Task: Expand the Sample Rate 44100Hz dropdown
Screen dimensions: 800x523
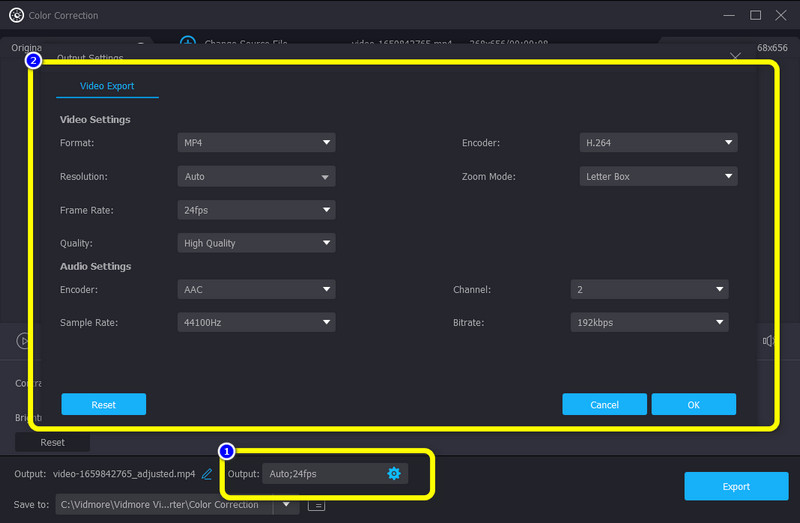Action: [x=257, y=322]
